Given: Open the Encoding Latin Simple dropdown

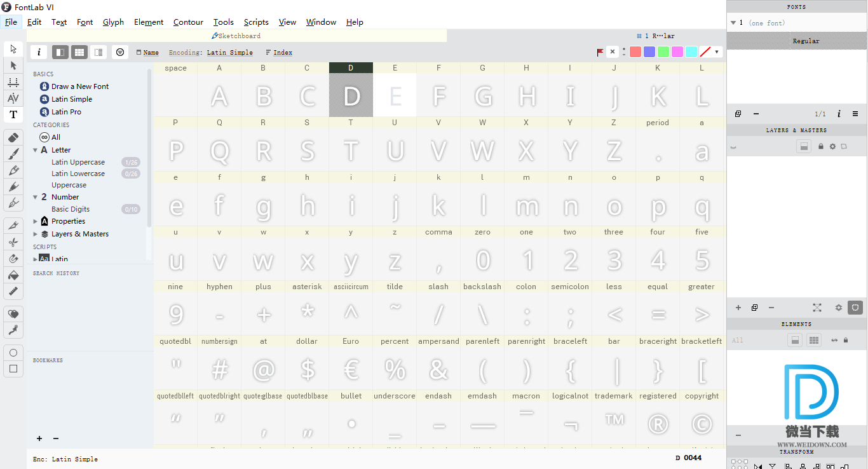Looking at the screenshot, I should point(210,53).
